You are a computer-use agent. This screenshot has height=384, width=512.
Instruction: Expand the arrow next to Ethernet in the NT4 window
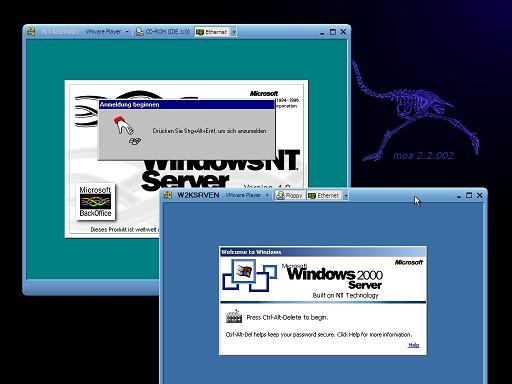[x=234, y=32]
